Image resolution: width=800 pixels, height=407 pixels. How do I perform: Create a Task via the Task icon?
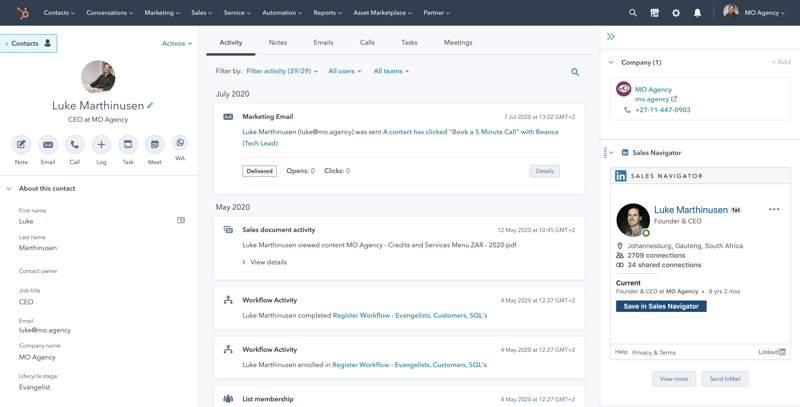128,145
